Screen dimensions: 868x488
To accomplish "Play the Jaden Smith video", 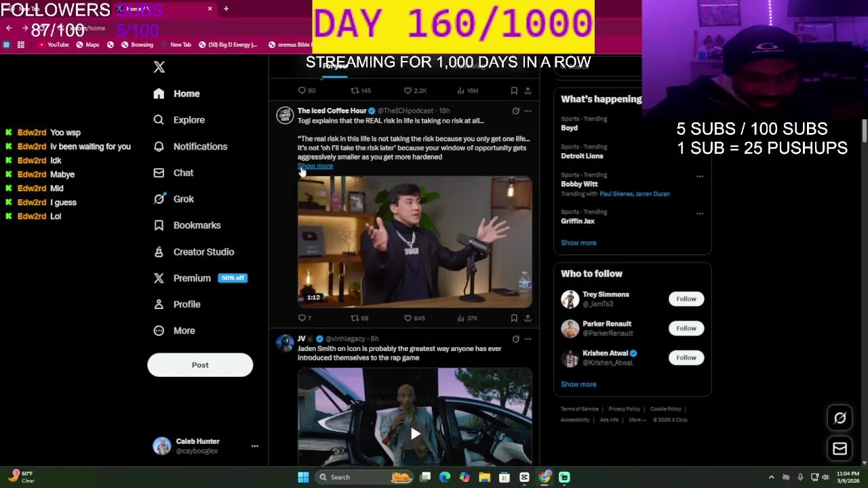I will point(415,434).
